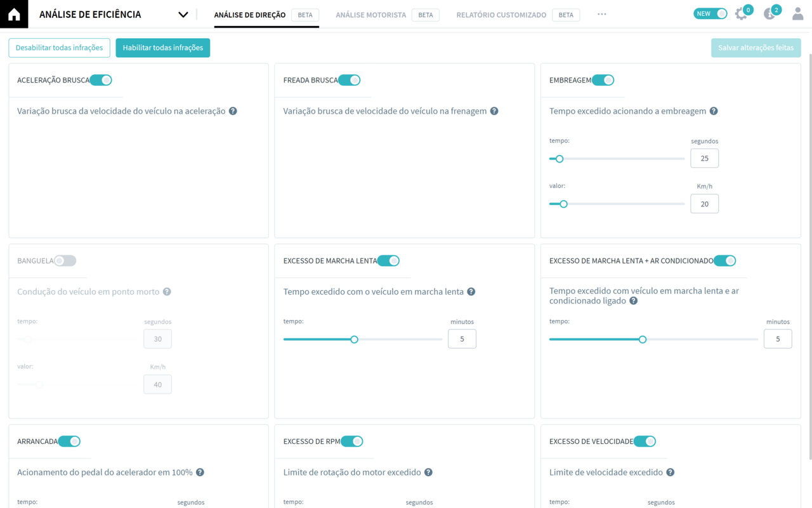This screenshot has height=508, width=812.
Task: Open the notifications gear icon showing 0
Action: [740, 13]
